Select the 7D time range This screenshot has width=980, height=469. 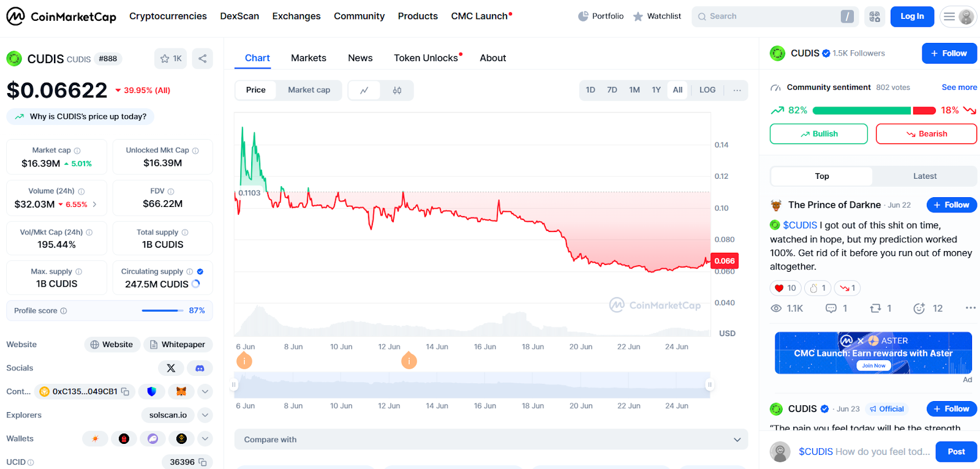[612, 90]
